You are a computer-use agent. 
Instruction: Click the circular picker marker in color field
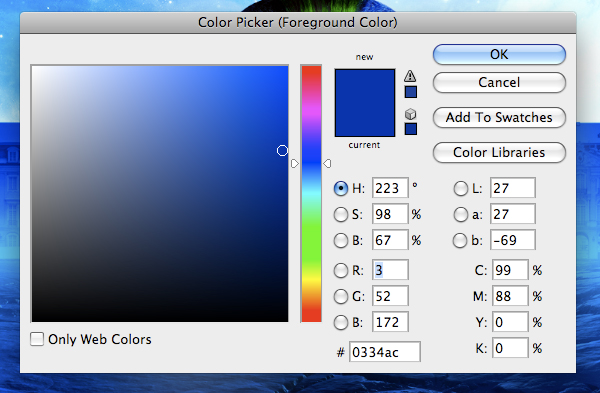pyautogui.click(x=282, y=151)
